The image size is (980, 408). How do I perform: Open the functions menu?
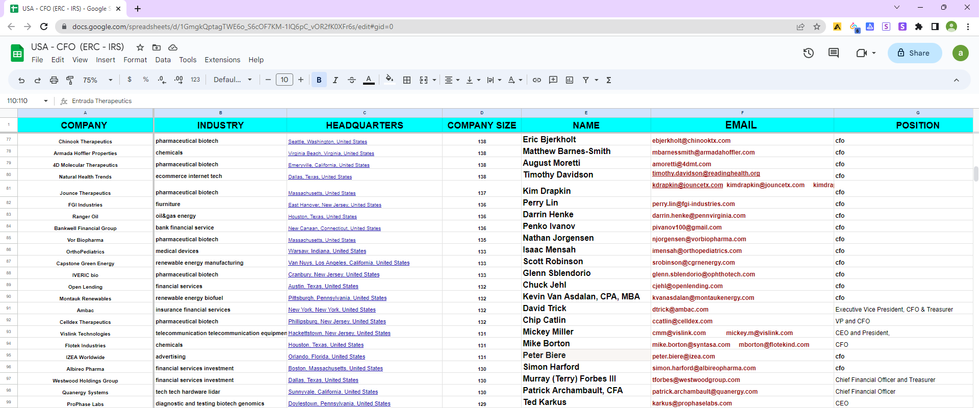pos(609,80)
